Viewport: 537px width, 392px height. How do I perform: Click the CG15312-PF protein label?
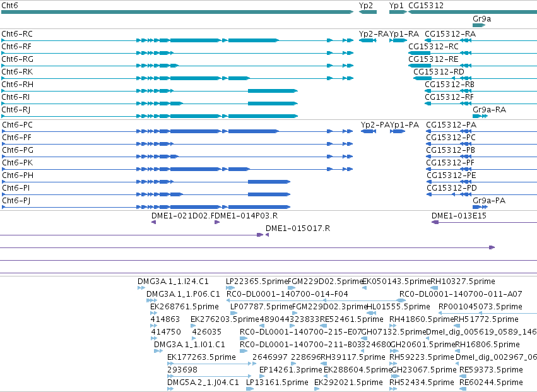pos(450,163)
